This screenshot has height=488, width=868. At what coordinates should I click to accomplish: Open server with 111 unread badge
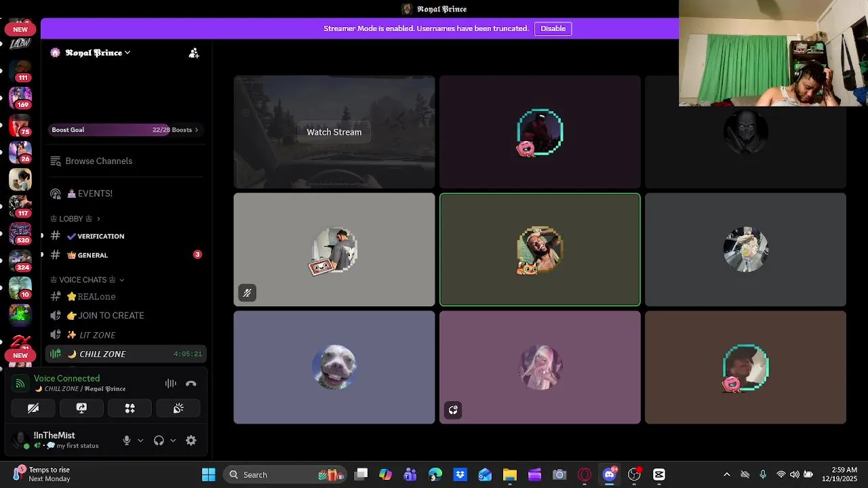pyautogui.click(x=20, y=70)
